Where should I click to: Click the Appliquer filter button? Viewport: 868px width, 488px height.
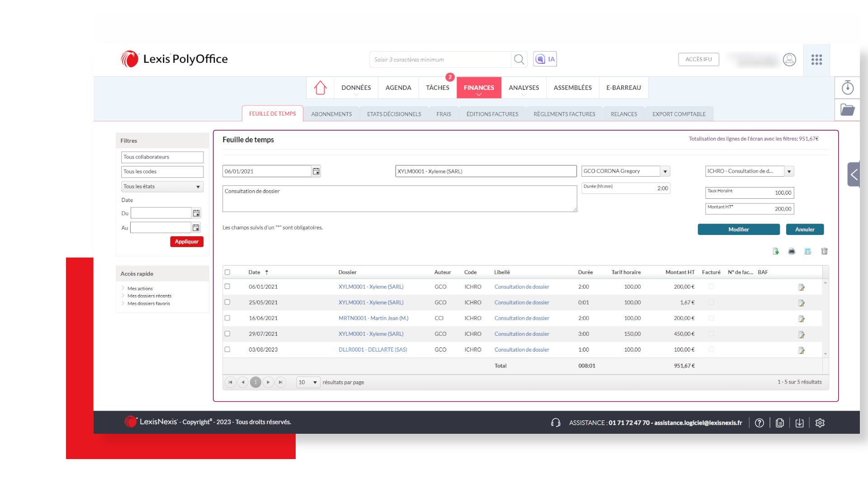(x=187, y=242)
